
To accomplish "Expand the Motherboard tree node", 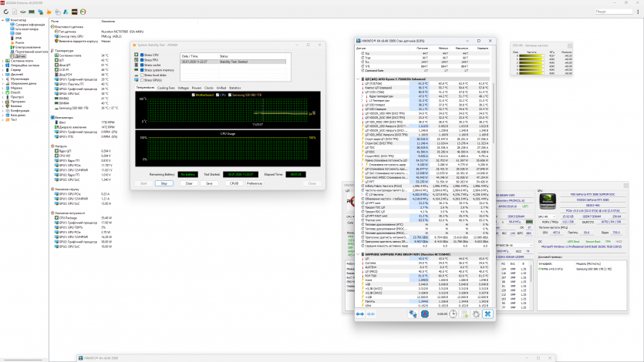I will 4,61.
